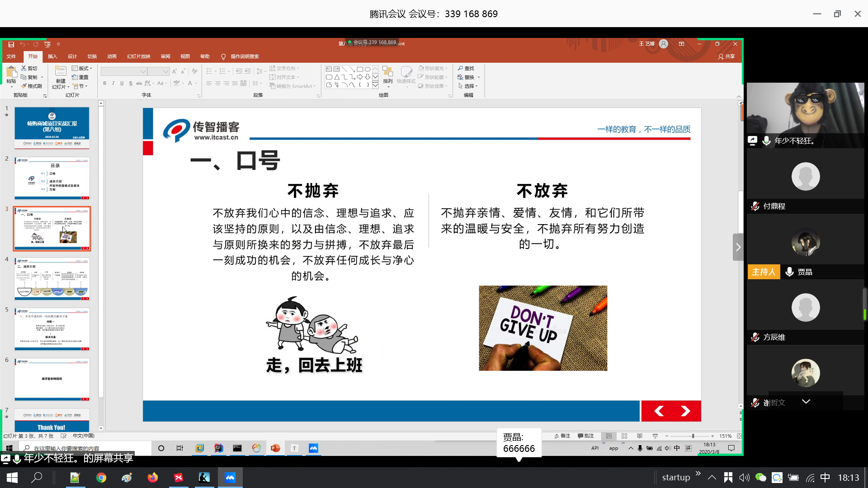
Task: Click the volume icon in the Windows system tray
Action: click(x=744, y=478)
